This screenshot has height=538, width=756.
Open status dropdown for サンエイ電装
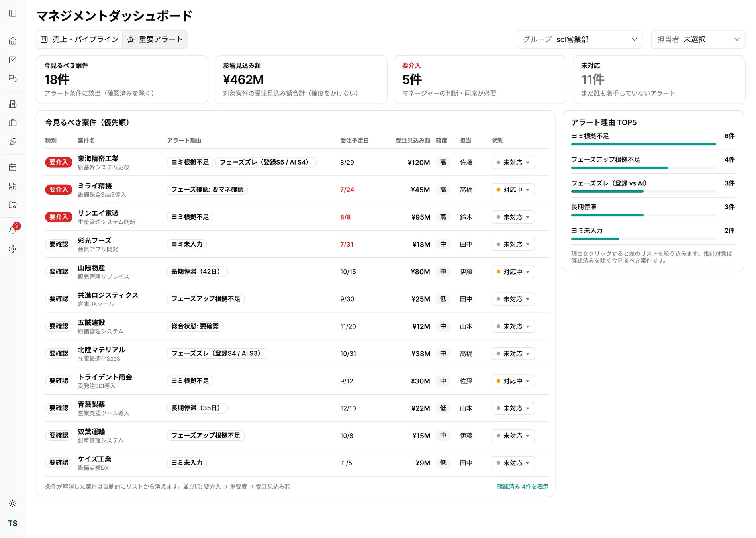tap(513, 217)
